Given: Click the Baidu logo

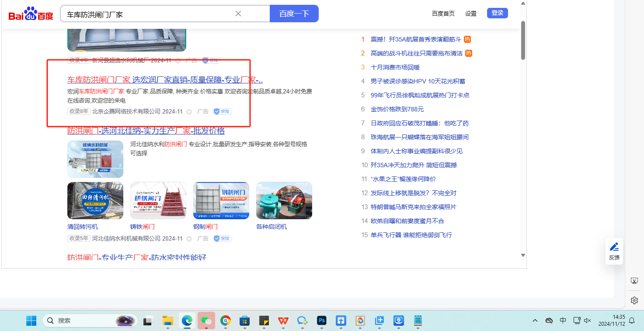Looking at the screenshot, I should (x=31, y=14).
